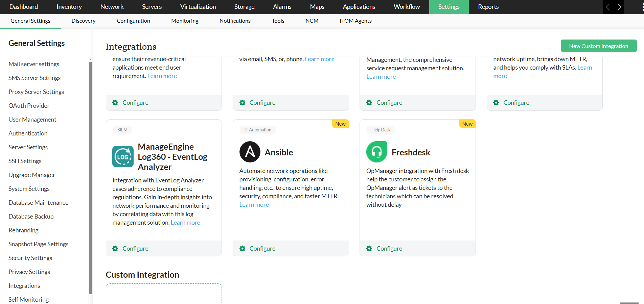Open the Reports menu

(x=488, y=7)
